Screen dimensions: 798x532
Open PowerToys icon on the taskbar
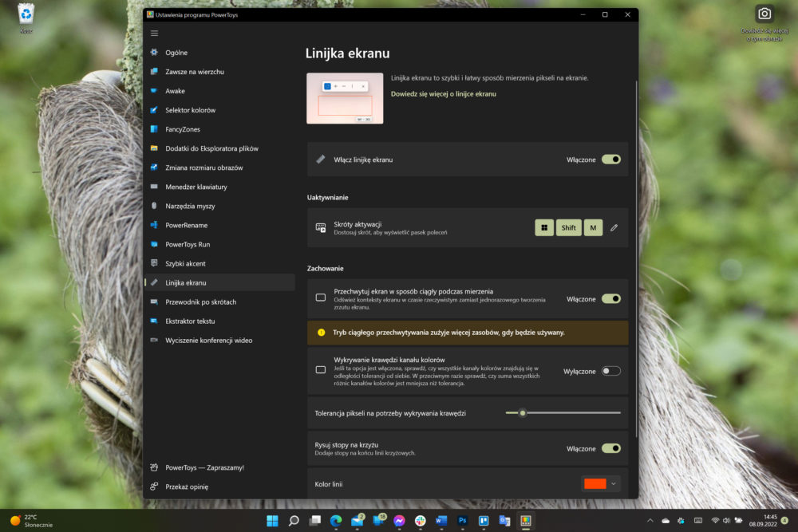tap(526, 521)
